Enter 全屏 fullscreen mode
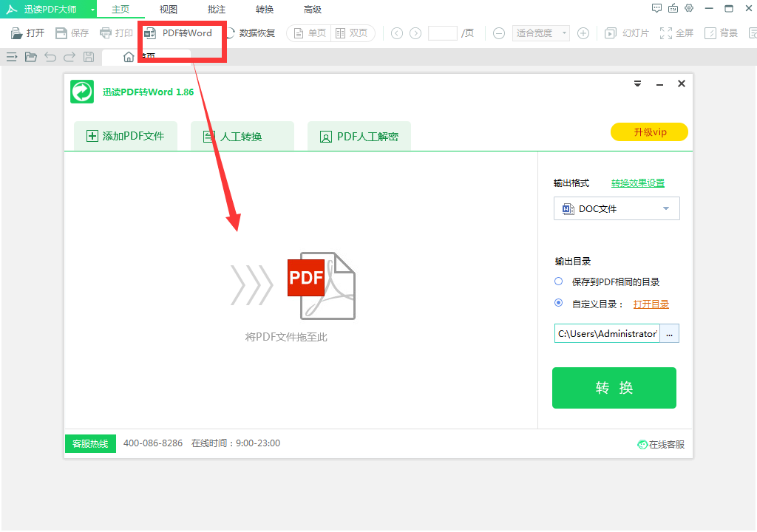This screenshot has height=532, width=757. coord(677,33)
